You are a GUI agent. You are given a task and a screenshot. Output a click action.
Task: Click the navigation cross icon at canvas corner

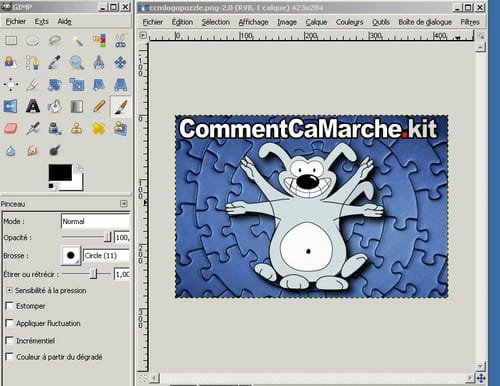[x=481, y=378]
